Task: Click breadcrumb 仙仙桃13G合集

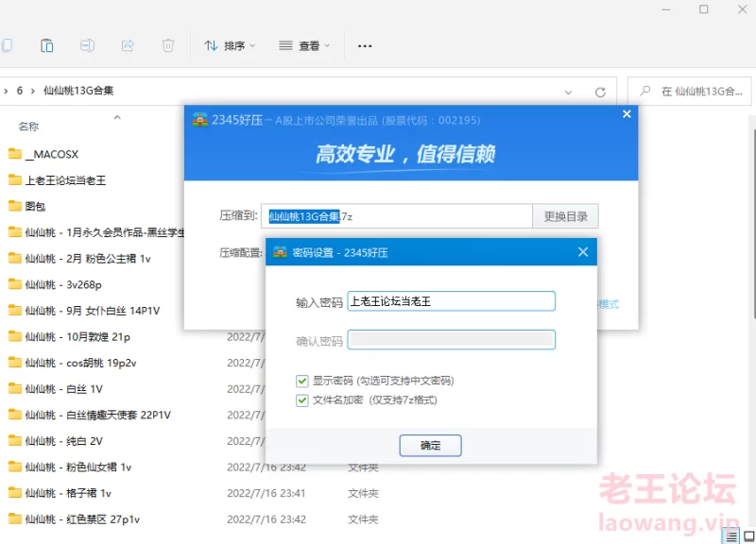Action: (78, 91)
